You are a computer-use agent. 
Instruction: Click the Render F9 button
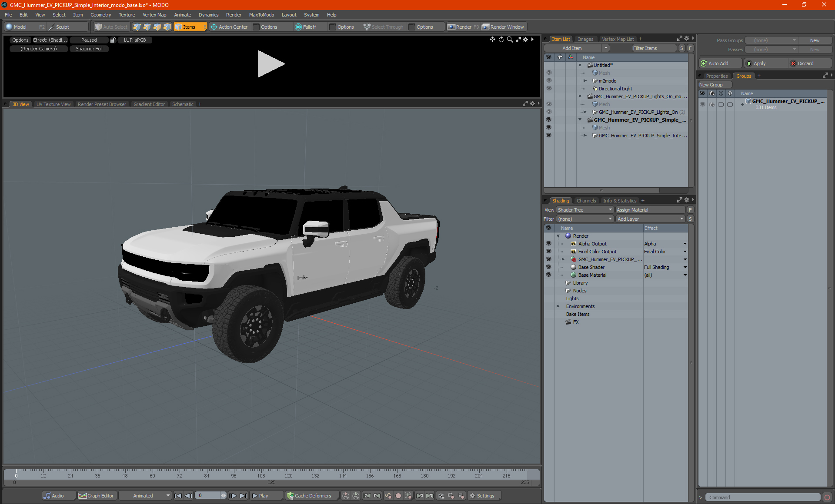(463, 27)
